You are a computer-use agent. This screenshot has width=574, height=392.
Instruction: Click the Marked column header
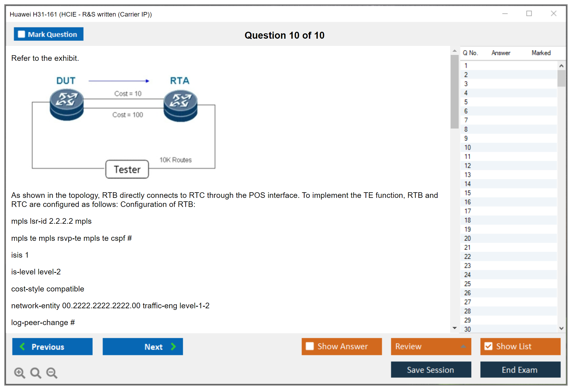click(x=541, y=53)
